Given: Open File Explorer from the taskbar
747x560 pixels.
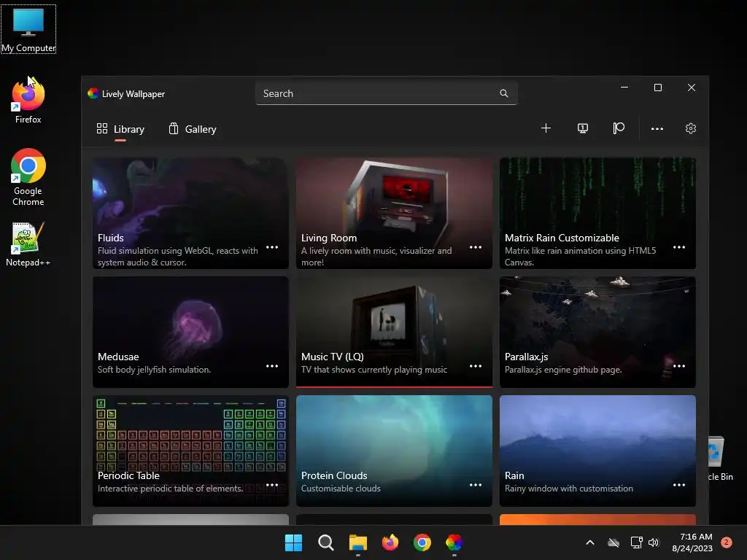Looking at the screenshot, I should click(x=357, y=542).
